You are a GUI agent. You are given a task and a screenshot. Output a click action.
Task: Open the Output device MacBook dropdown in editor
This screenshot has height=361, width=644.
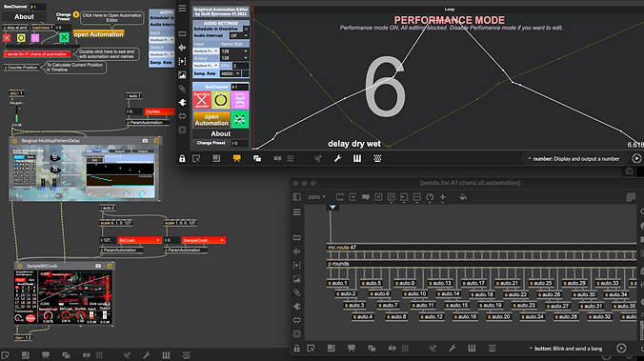[x=206, y=66]
